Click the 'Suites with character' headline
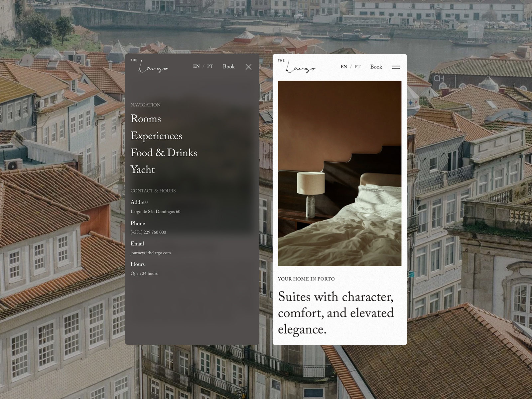Image resolution: width=532 pixels, height=399 pixels. tap(336, 313)
